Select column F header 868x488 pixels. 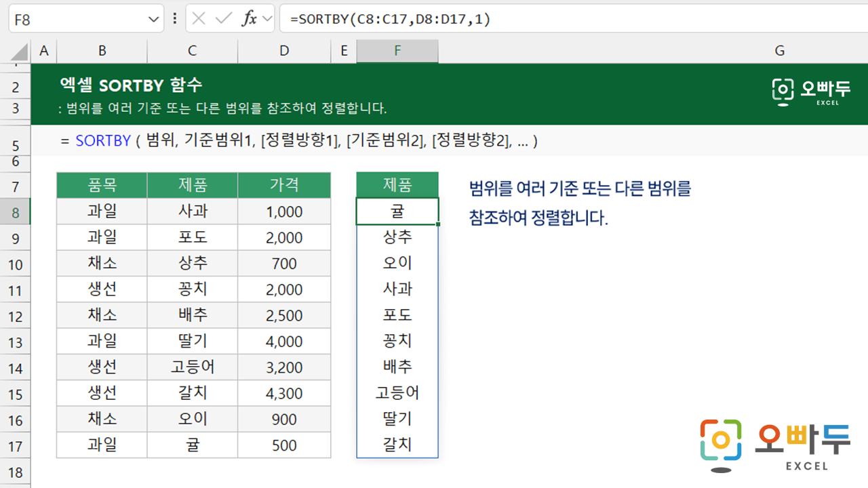click(x=397, y=51)
